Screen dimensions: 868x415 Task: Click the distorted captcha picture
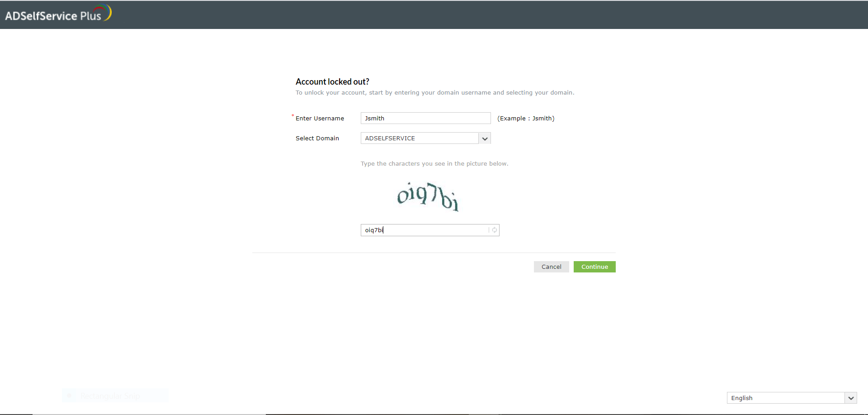(x=428, y=197)
